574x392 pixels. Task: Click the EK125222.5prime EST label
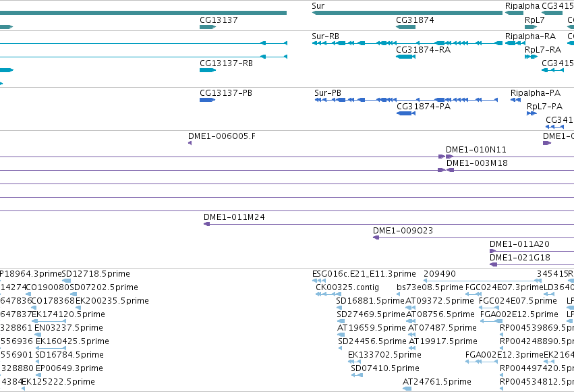tap(58, 382)
